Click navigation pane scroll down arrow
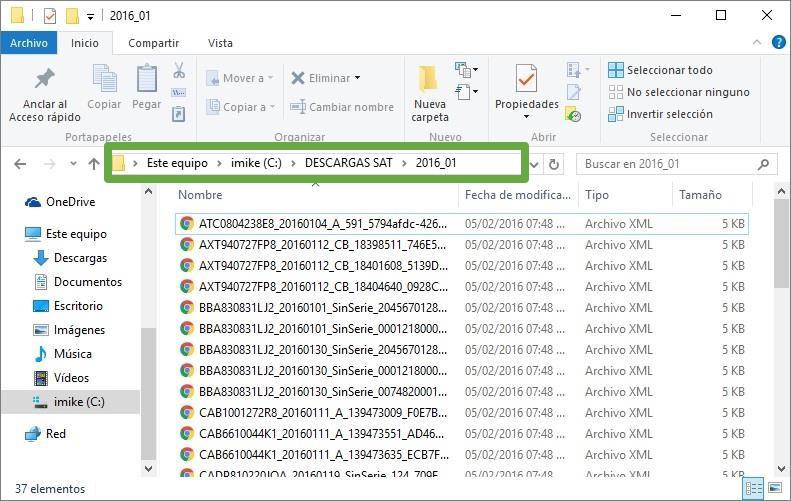791x501 pixels. click(148, 468)
